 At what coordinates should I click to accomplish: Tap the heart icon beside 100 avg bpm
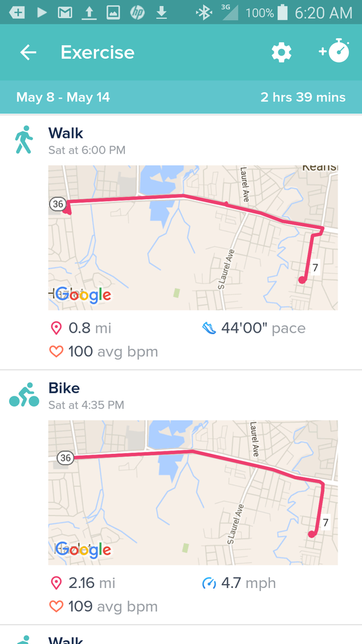coord(56,351)
